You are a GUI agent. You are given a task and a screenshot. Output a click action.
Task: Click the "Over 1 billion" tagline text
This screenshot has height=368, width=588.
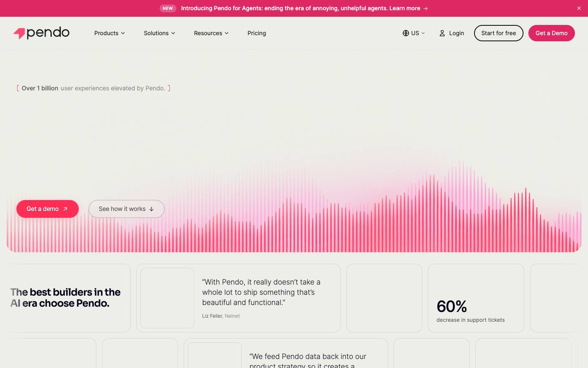coord(94,88)
